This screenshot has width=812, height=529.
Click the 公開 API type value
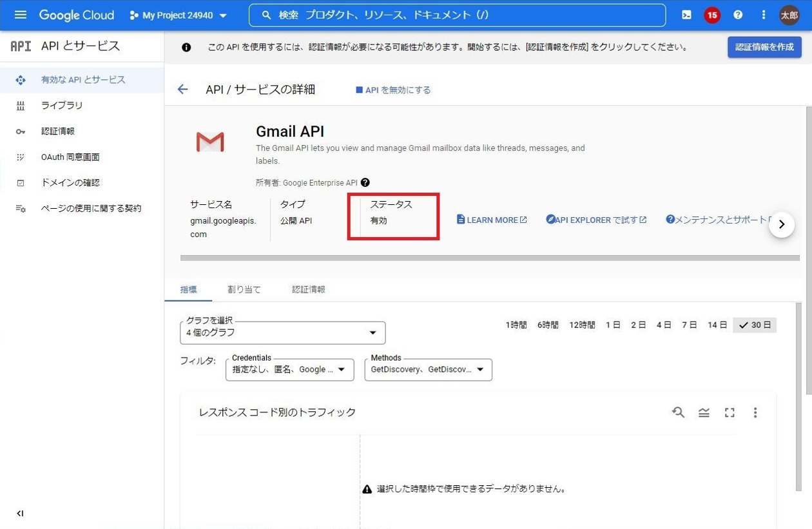click(x=297, y=220)
